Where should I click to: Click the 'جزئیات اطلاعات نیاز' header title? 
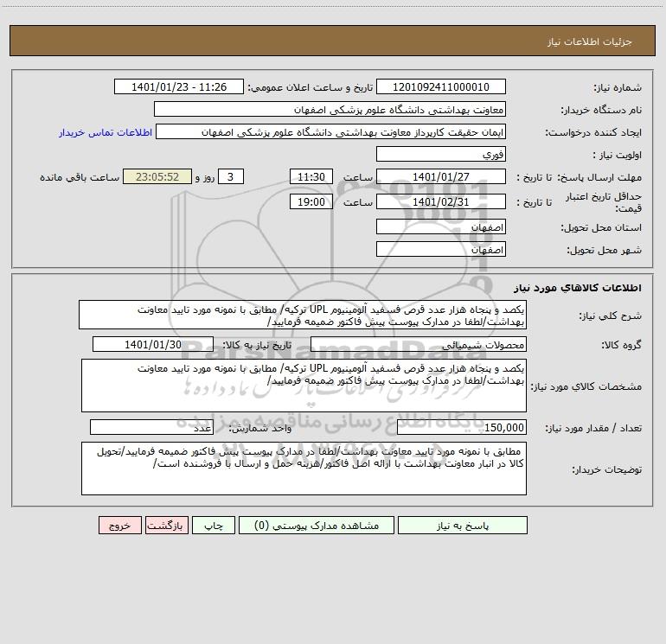coord(590,41)
